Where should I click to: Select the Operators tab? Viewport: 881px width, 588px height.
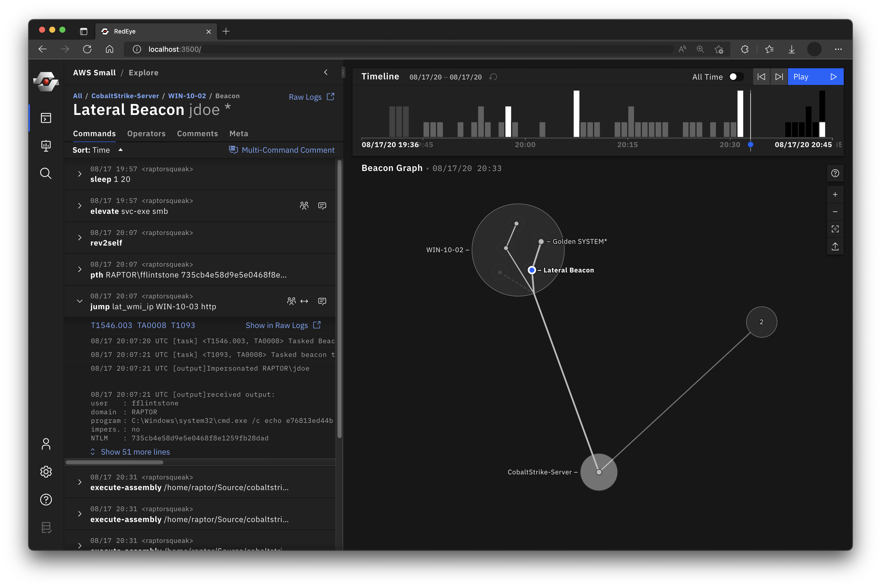click(146, 133)
